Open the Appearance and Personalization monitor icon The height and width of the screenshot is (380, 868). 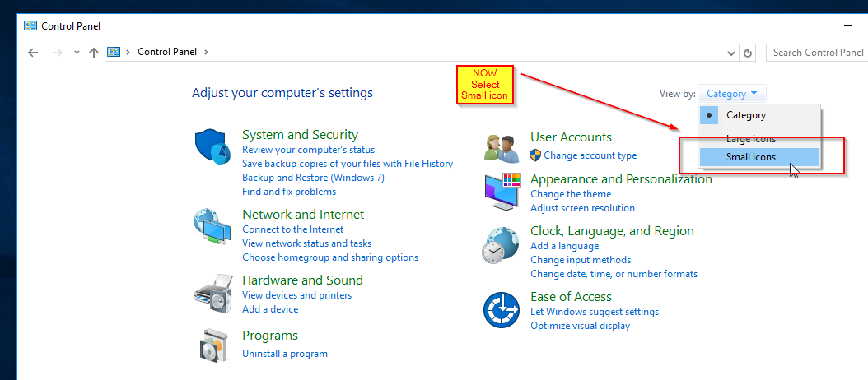tap(503, 192)
